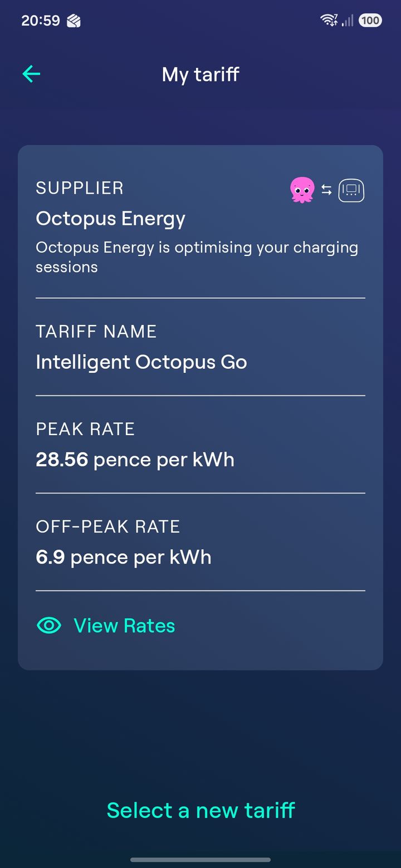This screenshot has height=868, width=401.
Task: Tap the 28.56 pence peak rate value
Action: (x=135, y=460)
